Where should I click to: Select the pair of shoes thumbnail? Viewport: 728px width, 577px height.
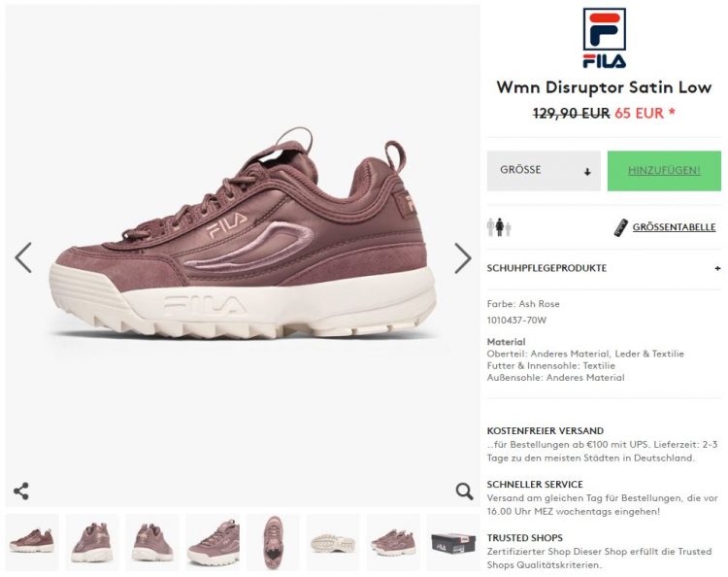[x=393, y=542]
